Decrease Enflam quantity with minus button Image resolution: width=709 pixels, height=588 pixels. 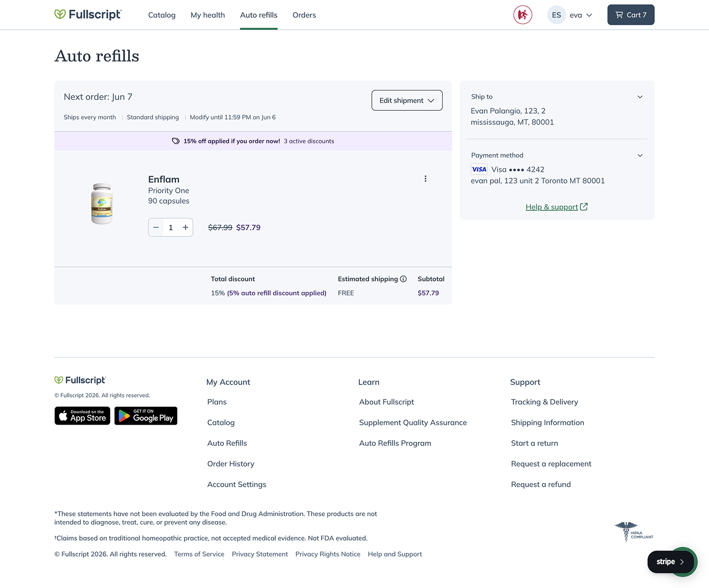click(156, 227)
